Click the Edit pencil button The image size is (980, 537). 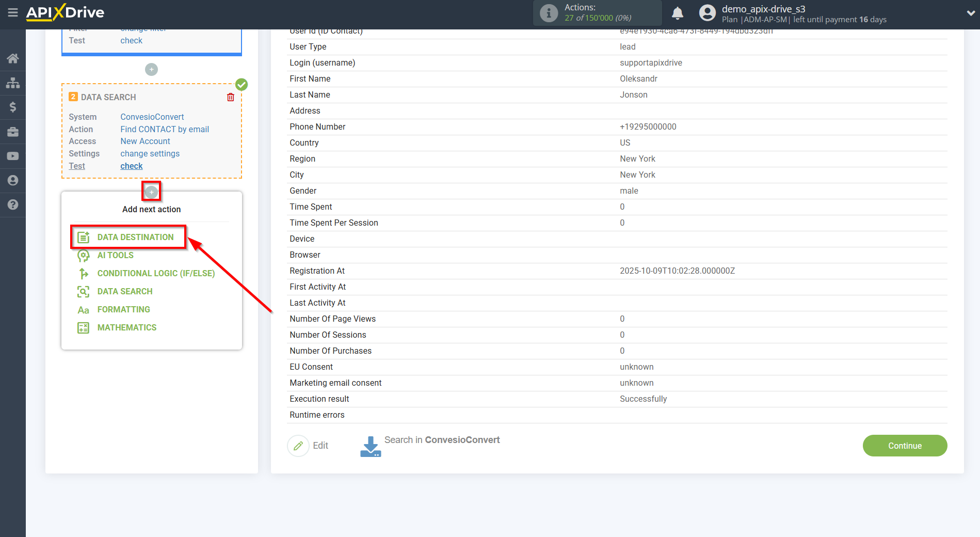[298, 446]
